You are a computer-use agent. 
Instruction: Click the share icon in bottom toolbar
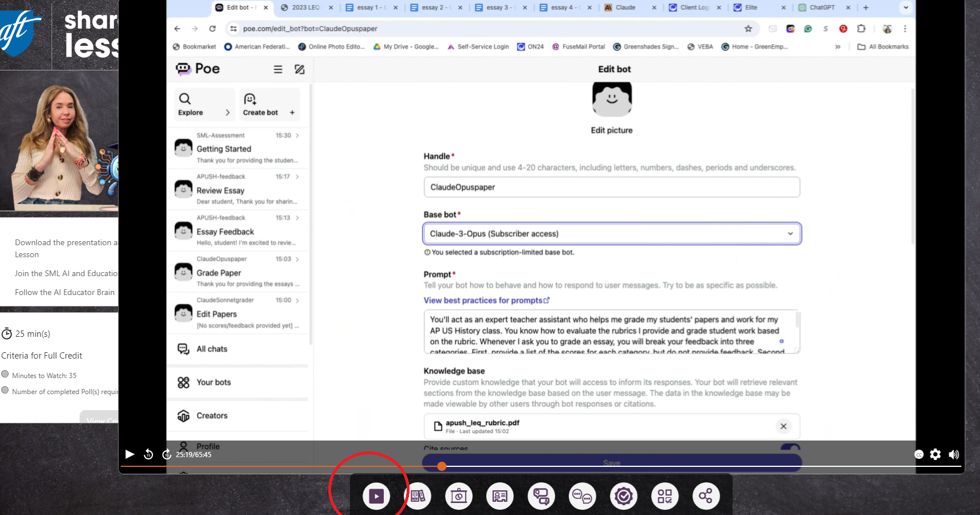pos(706,496)
